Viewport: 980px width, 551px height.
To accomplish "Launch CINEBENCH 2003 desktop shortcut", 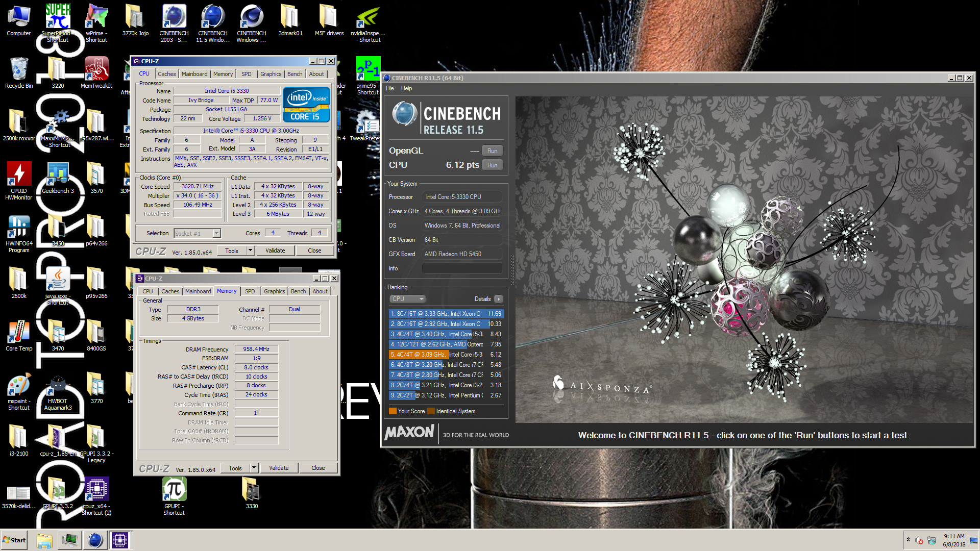I will pos(174,23).
